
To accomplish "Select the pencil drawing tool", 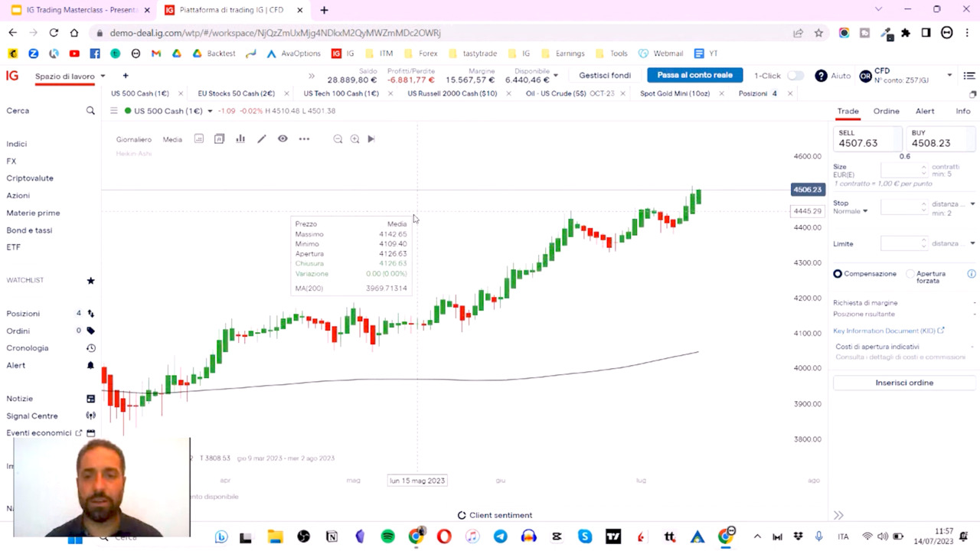I will 262,139.
